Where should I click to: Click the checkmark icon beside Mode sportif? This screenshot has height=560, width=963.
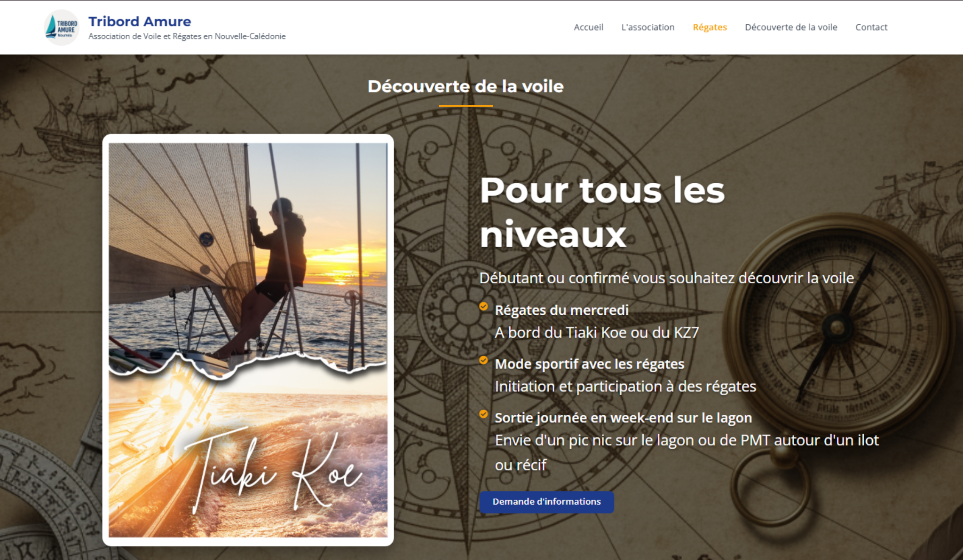483,360
